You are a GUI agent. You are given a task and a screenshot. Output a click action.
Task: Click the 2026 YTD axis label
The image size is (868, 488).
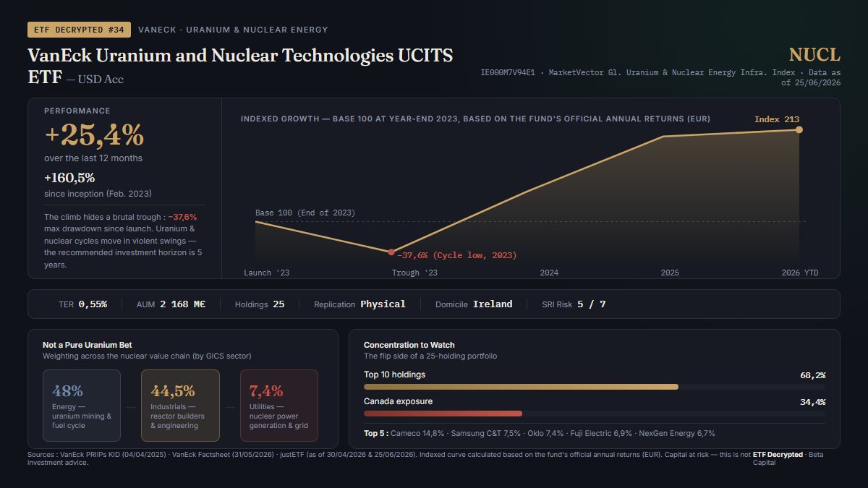tap(801, 273)
